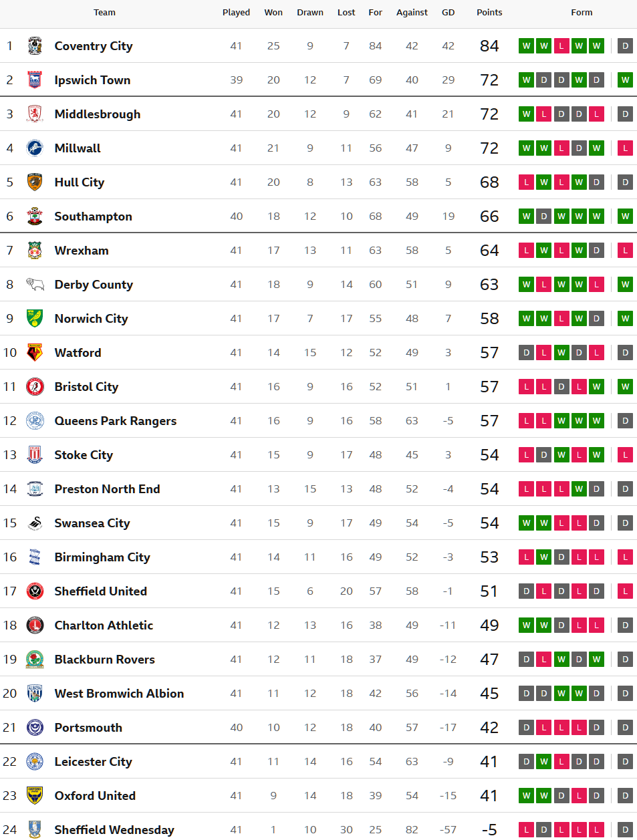Click the Blackburn Rovers badge

tap(35, 660)
